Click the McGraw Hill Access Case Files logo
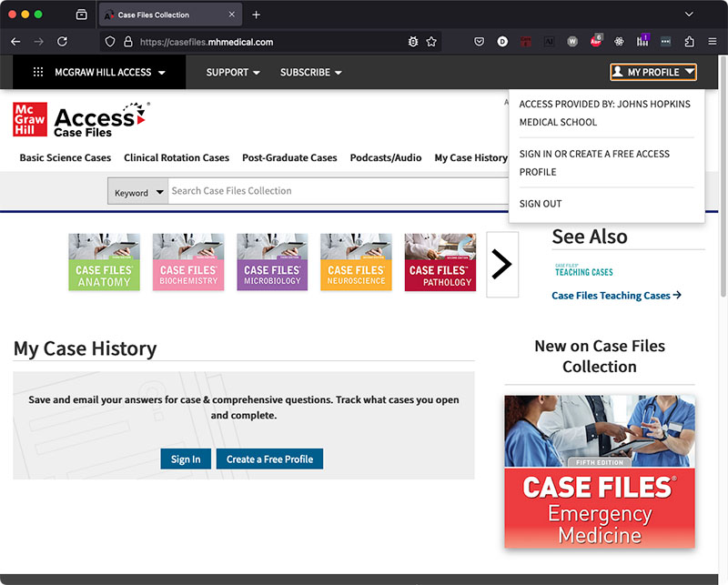Image resolution: width=728 pixels, height=585 pixels. [82, 120]
